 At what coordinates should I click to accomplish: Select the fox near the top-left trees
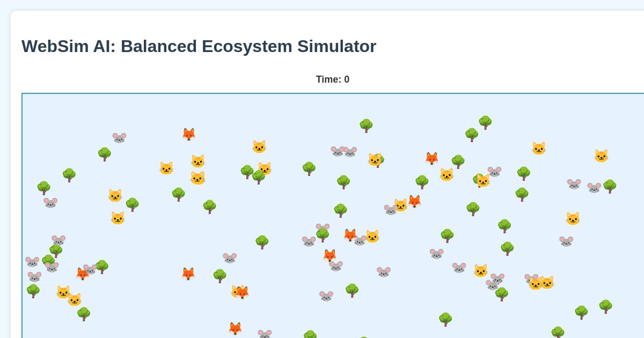click(x=188, y=134)
